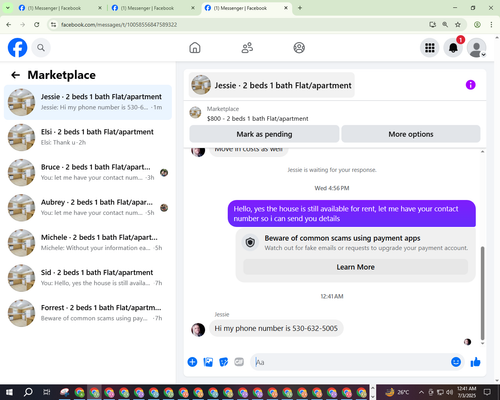
Task: Open the Facebook search icon
Action: point(41,48)
